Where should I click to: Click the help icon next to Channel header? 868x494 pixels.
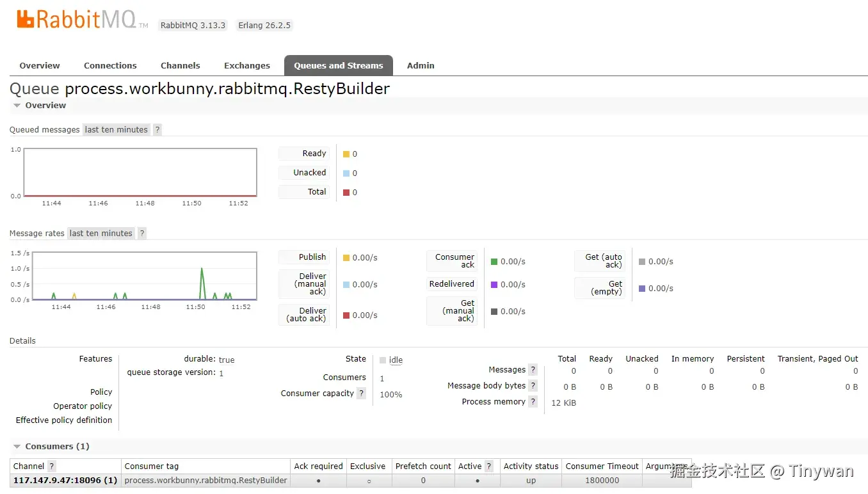(x=52, y=466)
